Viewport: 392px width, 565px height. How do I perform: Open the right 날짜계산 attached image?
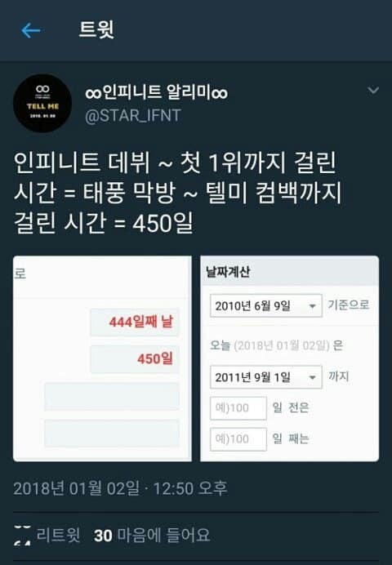[290, 358]
